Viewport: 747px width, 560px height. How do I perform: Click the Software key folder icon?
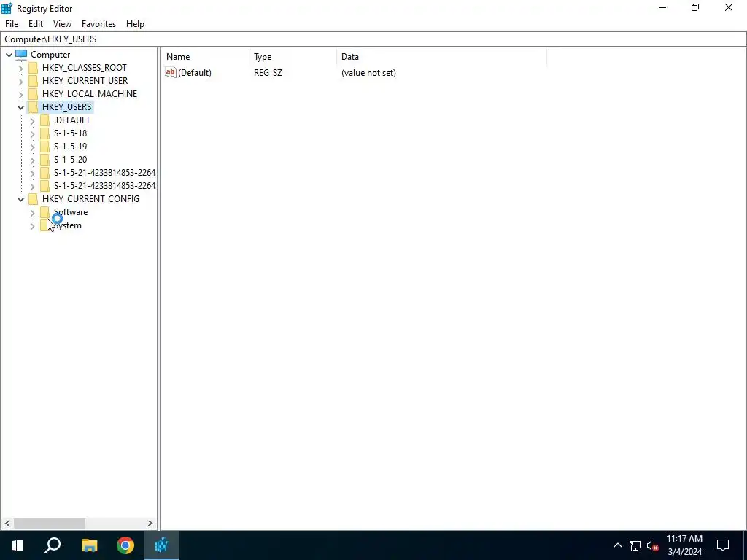(x=44, y=212)
